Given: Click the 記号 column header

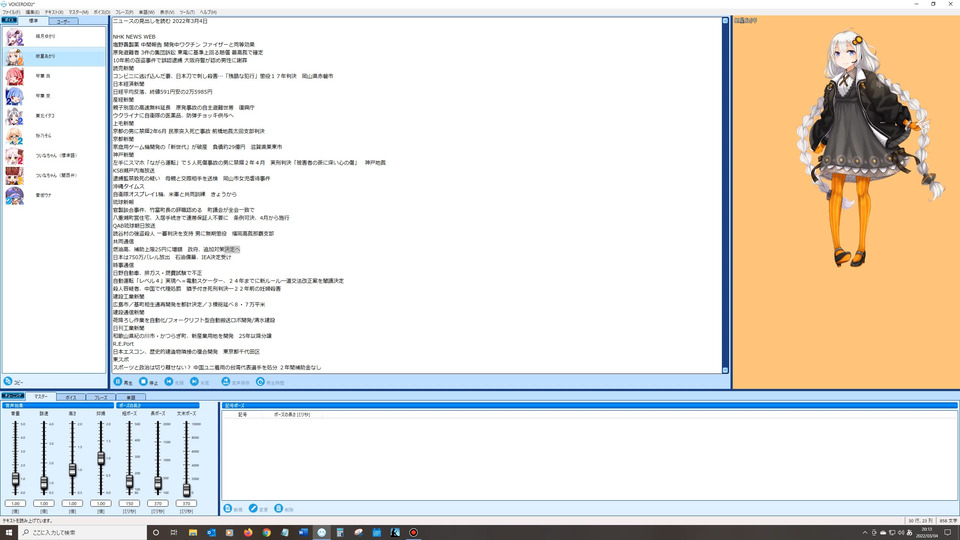Looking at the screenshot, I should click(242, 414).
